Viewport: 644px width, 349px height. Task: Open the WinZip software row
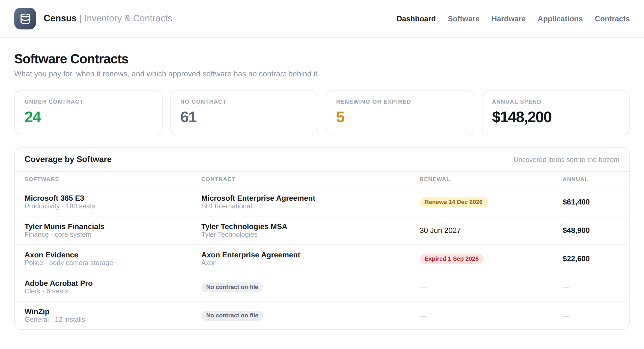[x=322, y=315]
